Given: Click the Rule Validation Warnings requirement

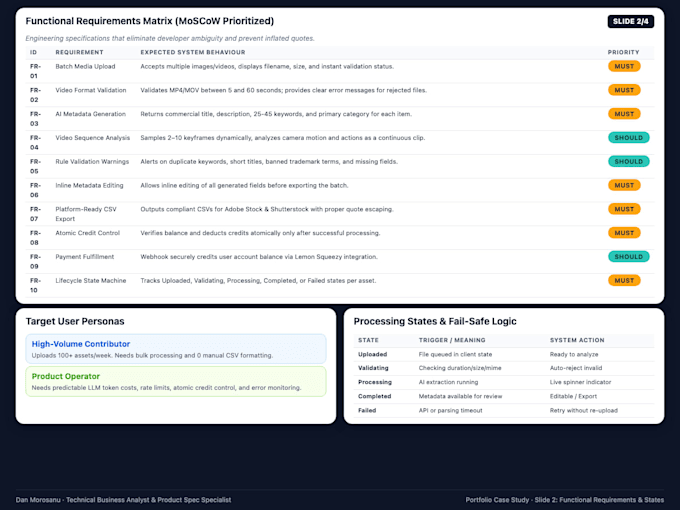Looking at the screenshot, I should click(x=92, y=161).
